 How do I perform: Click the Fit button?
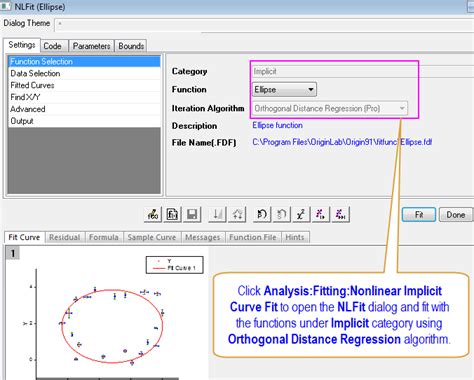419,215
